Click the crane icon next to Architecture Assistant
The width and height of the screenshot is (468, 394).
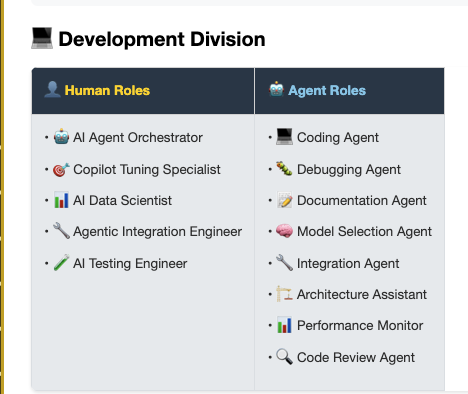click(284, 294)
